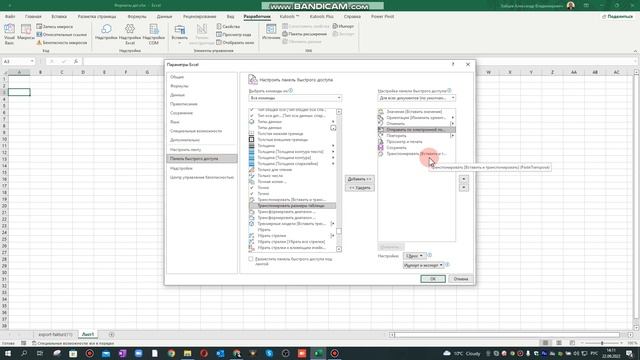Image resolution: width=640 pixels, height=360 pixels.
Task: Click the commands list scroll down arrow
Action: click(339, 249)
